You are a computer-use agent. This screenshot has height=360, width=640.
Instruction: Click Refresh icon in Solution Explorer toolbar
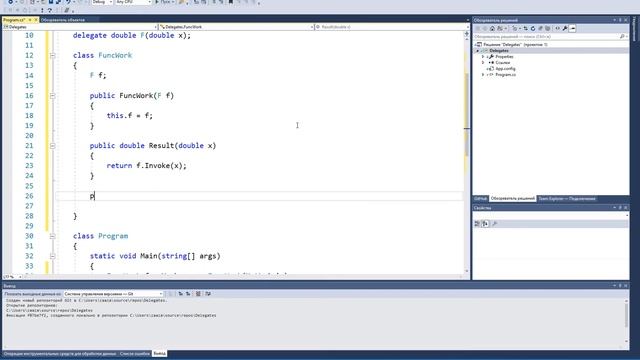coord(533,29)
